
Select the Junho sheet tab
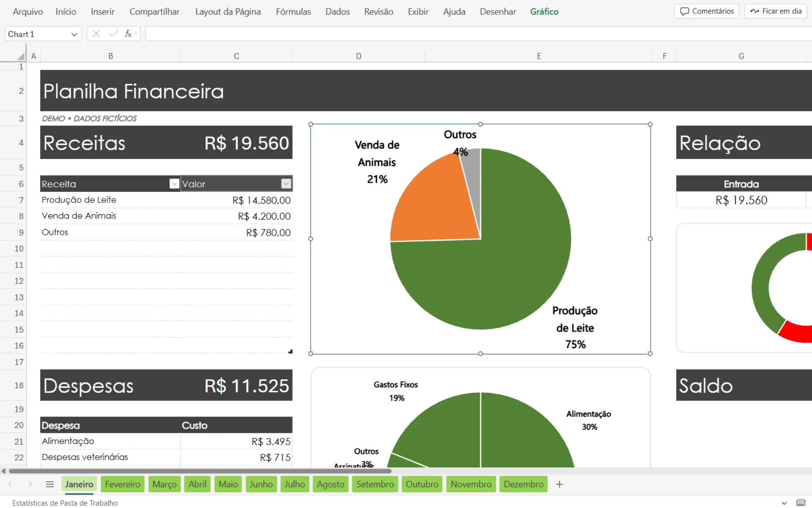pos(261,484)
